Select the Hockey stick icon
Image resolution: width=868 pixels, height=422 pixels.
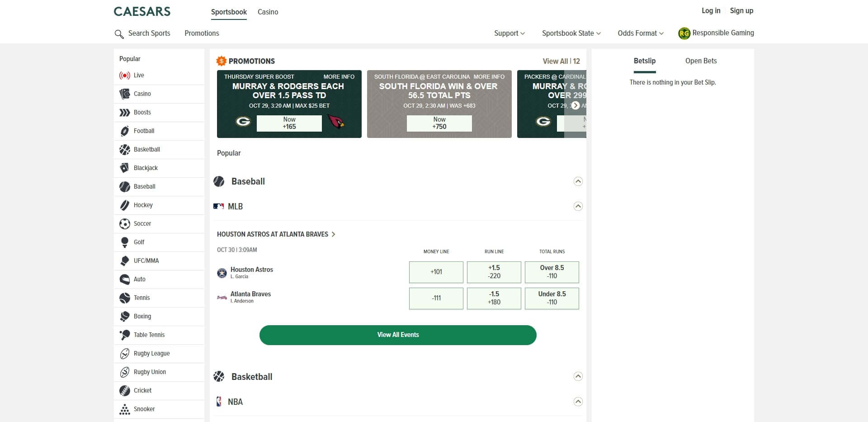124,205
